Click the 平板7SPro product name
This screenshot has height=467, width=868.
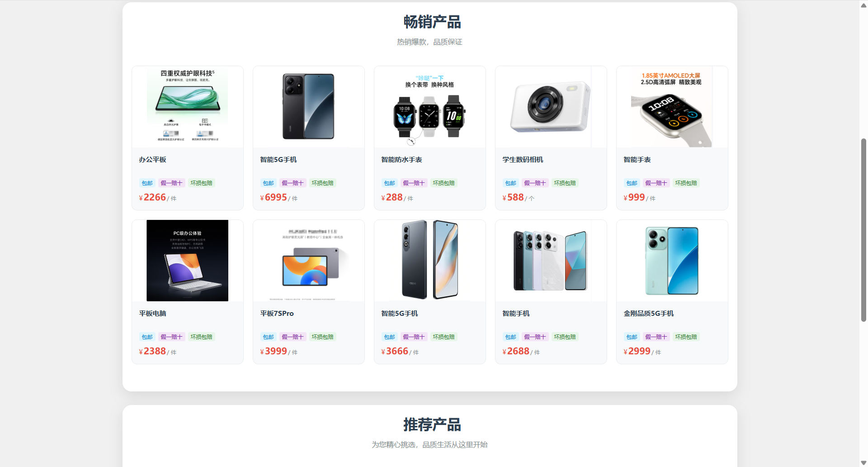coord(277,314)
